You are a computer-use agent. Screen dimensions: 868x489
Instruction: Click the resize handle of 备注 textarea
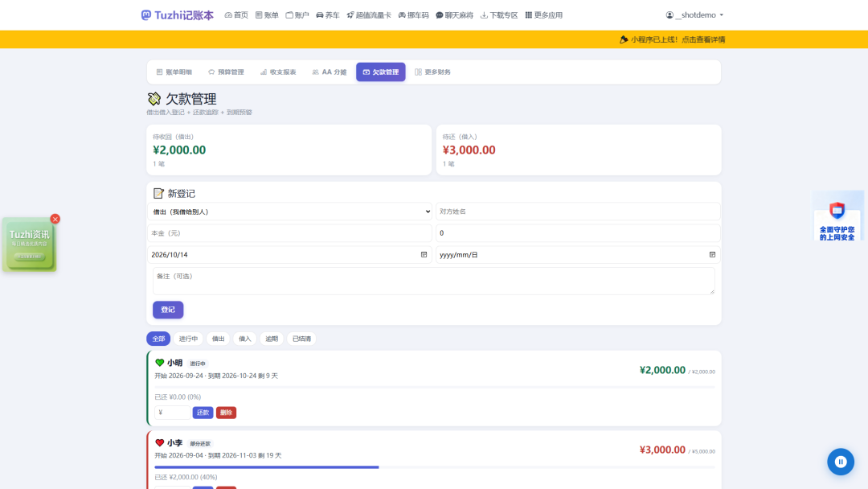[x=712, y=291]
